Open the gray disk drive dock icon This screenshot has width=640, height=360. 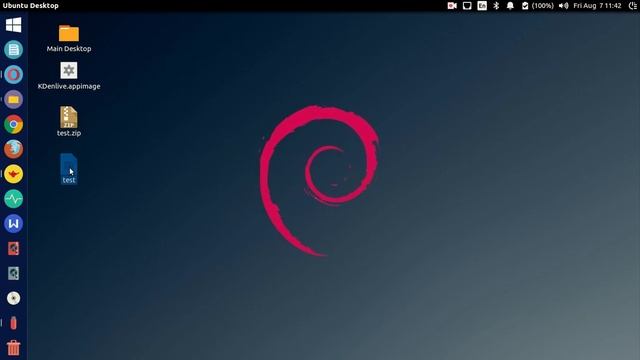[13, 273]
